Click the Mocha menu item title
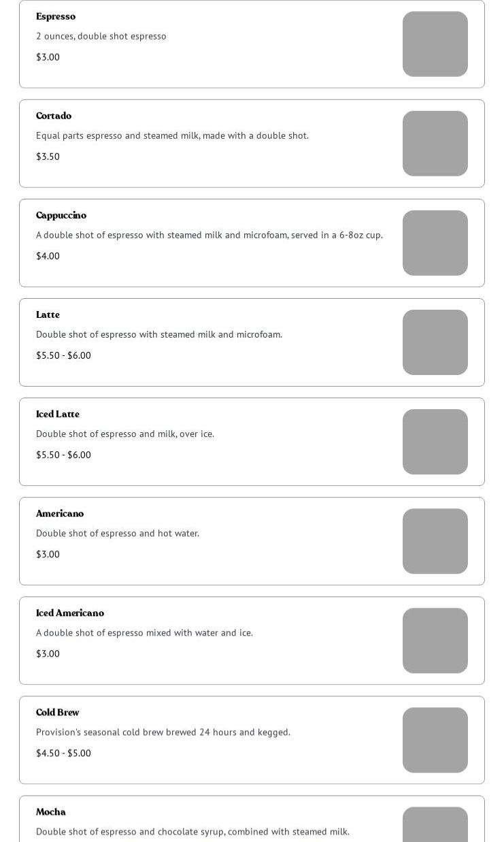504x842 pixels. point(51,811)
